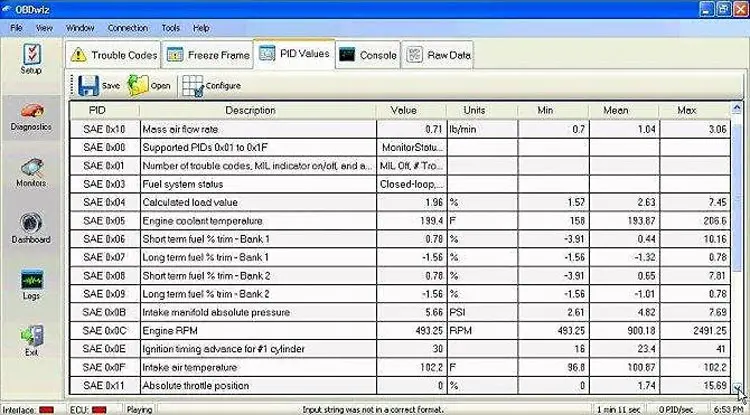
Task: Click the ECU status red indicator
Action: (x=99, y=410)
